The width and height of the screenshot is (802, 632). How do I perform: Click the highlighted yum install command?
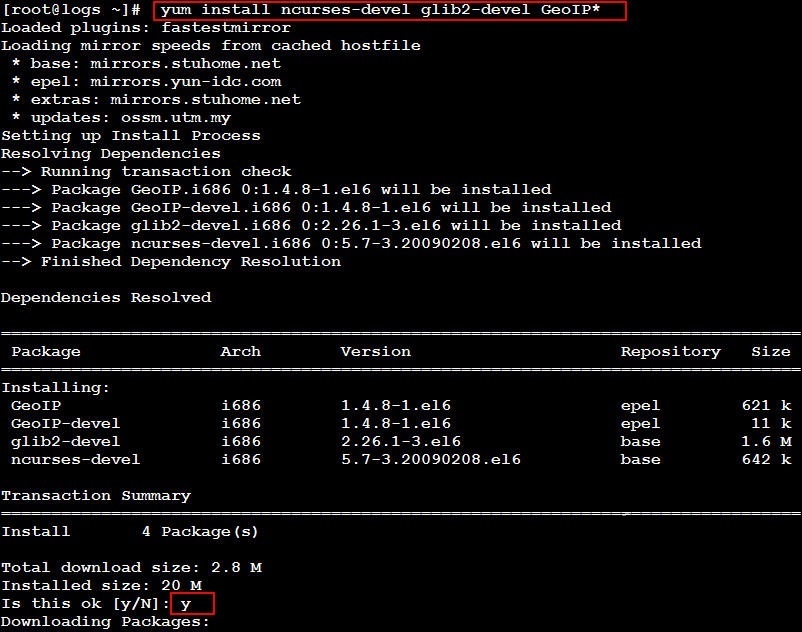[390, 10]
